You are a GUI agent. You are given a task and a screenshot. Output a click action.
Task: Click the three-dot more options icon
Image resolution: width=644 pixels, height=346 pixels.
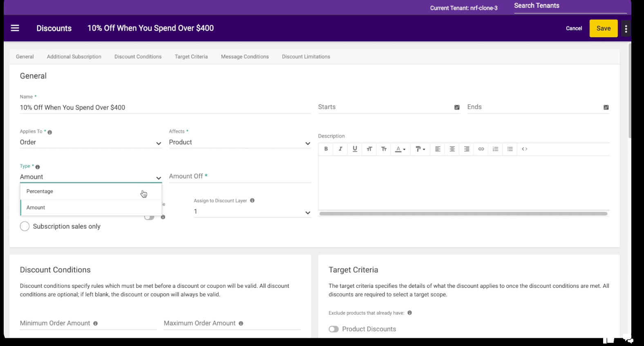626,29
